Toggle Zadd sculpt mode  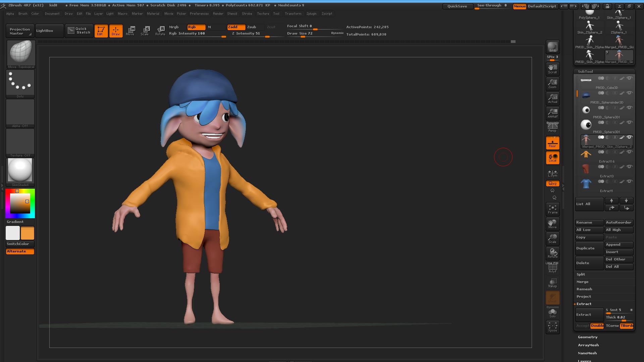click(236, 27)
